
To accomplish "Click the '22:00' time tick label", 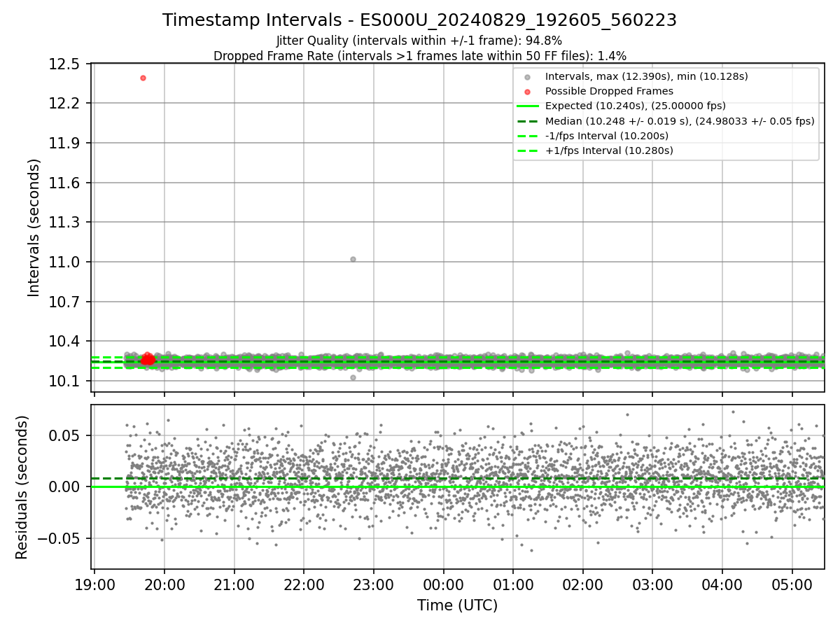I will pos(304,584).
